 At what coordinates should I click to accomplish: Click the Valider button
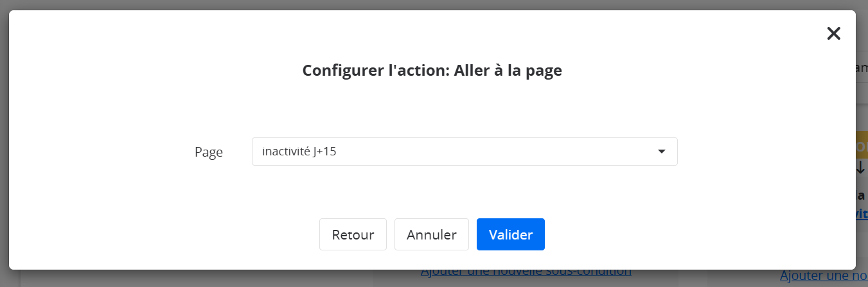pyautogui.click(x=510, y=234)
